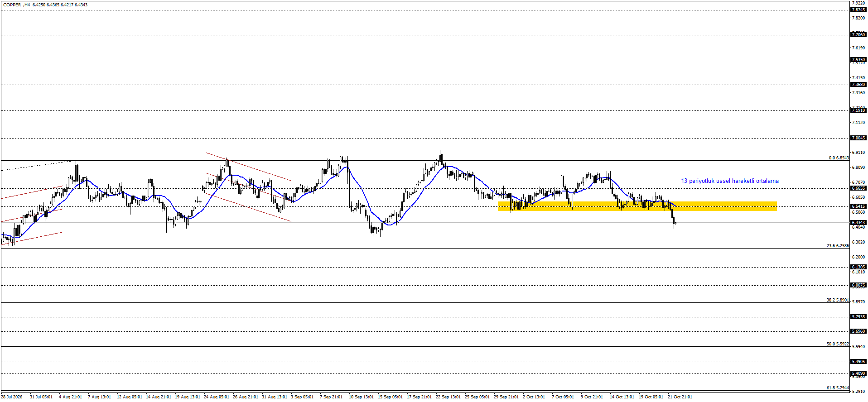Image resolution: width=868 pixels, height=402 pixels.
Task: Select the yellow support zone rectangle
Action: (x=637, y=206)
